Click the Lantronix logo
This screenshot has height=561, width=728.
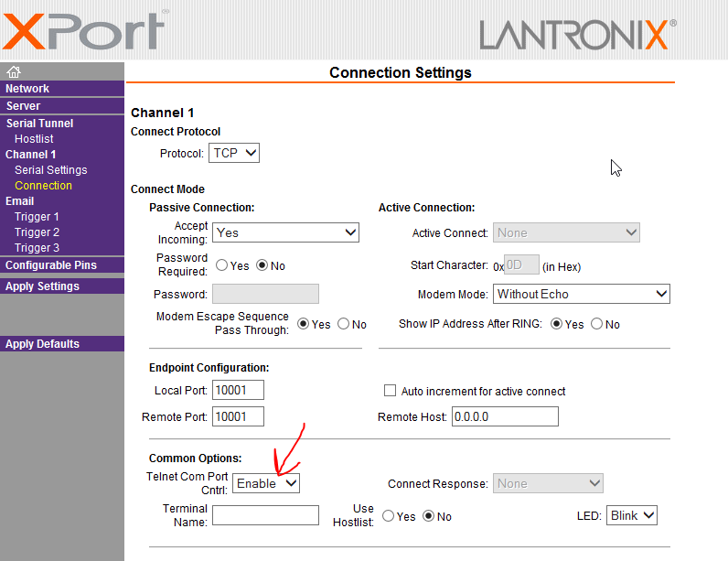tap(578, 35)
